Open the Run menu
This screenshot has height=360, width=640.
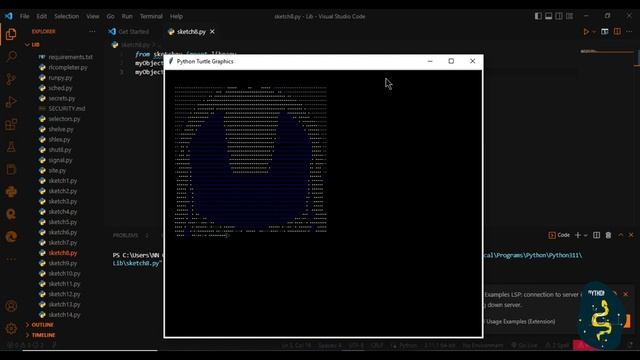click(x=127, y=16)
